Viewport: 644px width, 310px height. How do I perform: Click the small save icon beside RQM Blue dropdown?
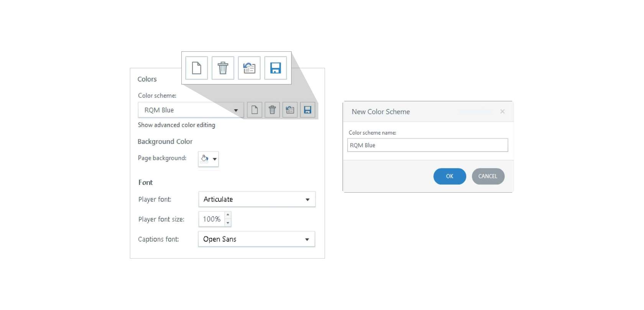tap(307, 110)
